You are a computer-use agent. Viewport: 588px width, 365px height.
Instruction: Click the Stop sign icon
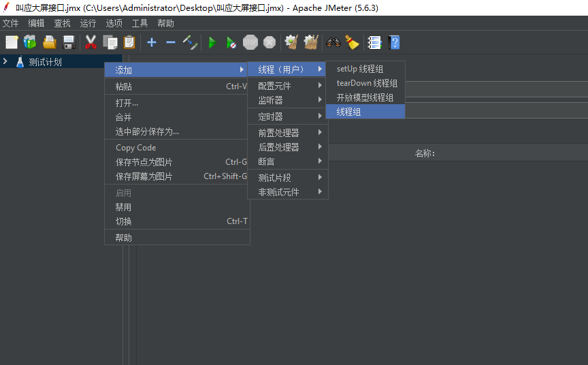click(x=250, y=42)
